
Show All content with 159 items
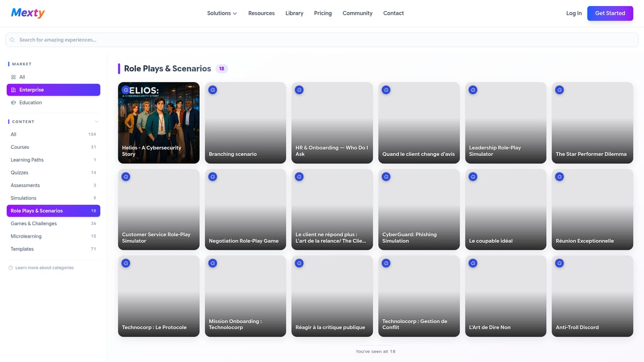(x=53, y=134)
